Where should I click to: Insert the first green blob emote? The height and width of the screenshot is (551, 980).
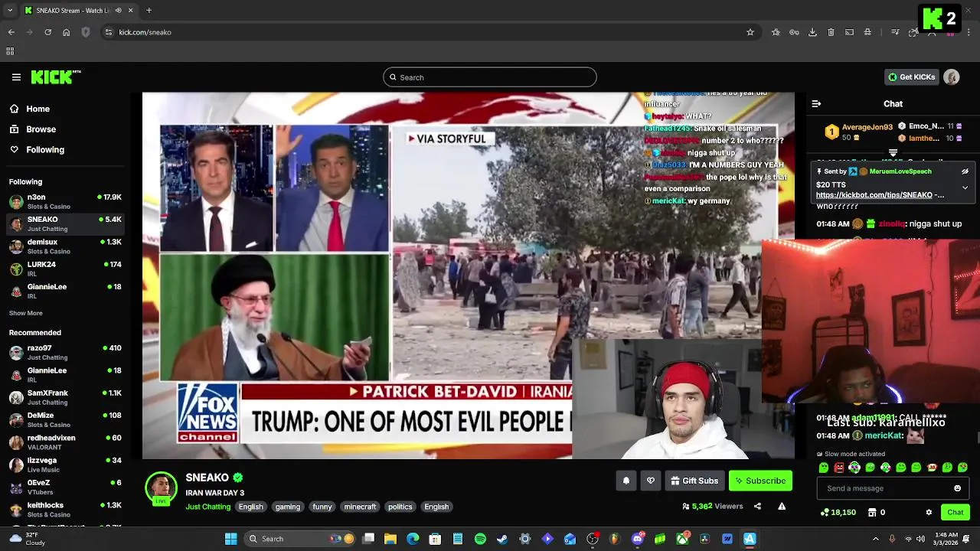click(824, 468)
